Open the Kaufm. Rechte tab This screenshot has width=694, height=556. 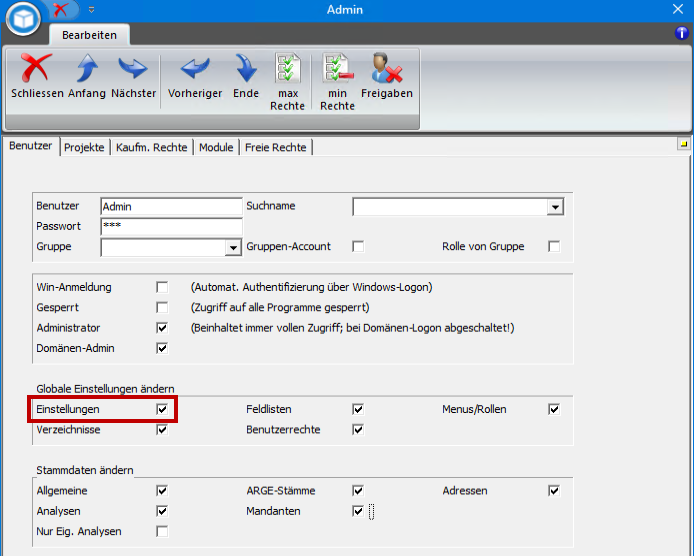[x=151, y=147]
